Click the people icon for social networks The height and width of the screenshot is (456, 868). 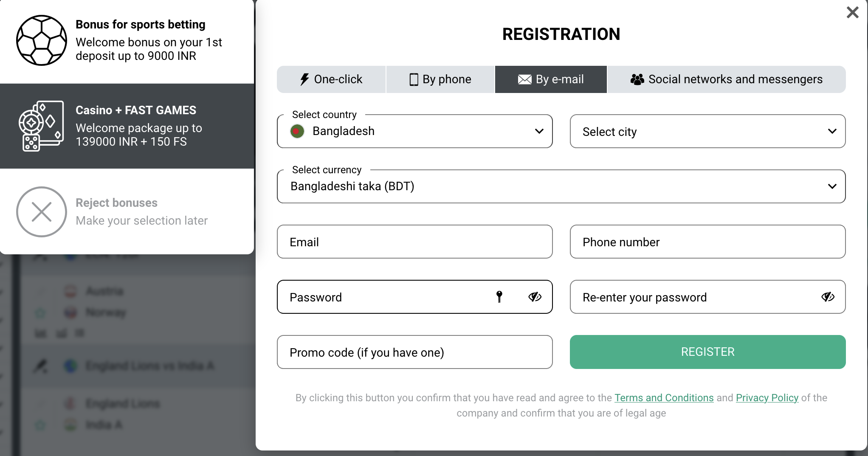[637, 79]
